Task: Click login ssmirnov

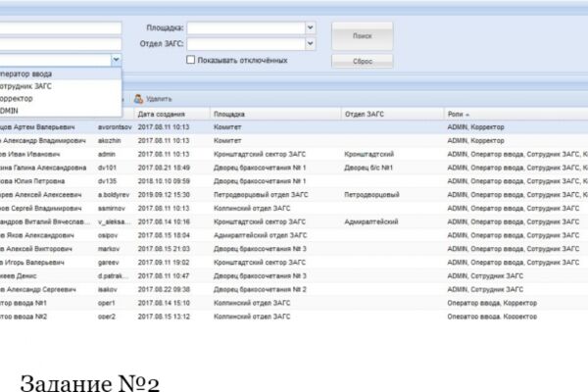Action: pyautogui.click(x=112, y=208)
